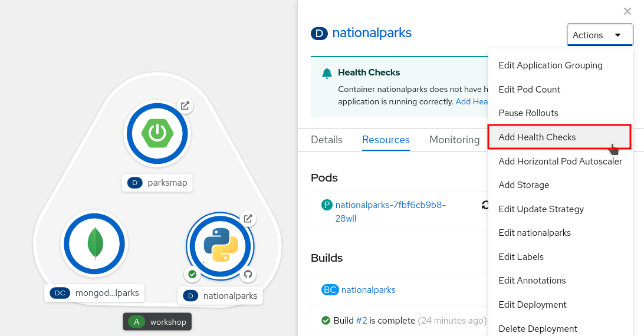The height and width of the screenshot is (336, 644).
Task: Click green build status checkmark decorator
Action: 192,274
